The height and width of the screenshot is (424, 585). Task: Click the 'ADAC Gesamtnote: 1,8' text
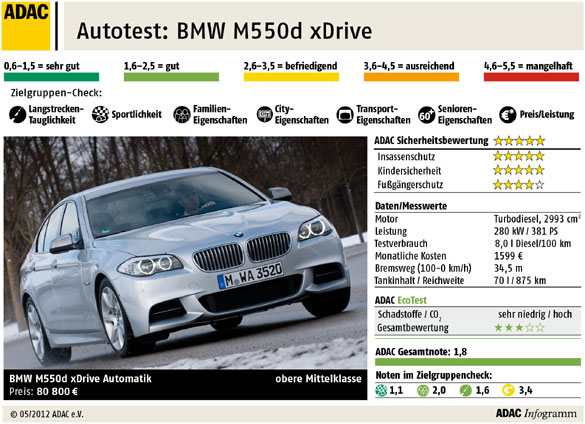421,352
